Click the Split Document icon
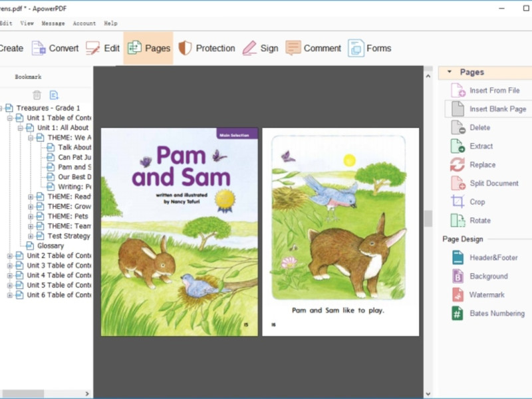Viewport: 532px width, 399px height. coord(458,184)
